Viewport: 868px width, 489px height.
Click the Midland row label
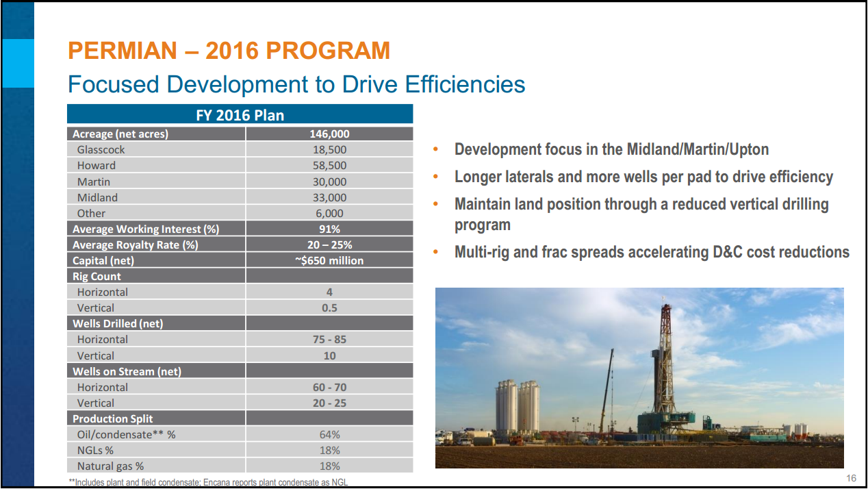coord(97,197)
